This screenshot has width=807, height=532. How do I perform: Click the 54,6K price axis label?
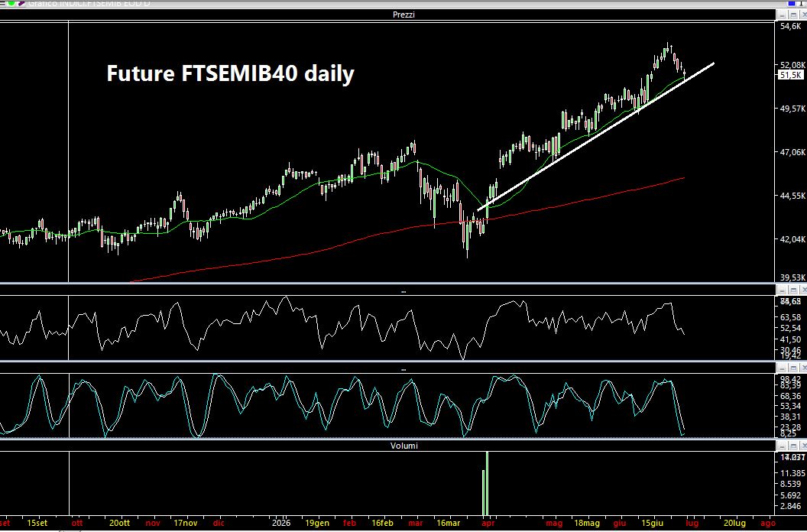click(790, 26)
